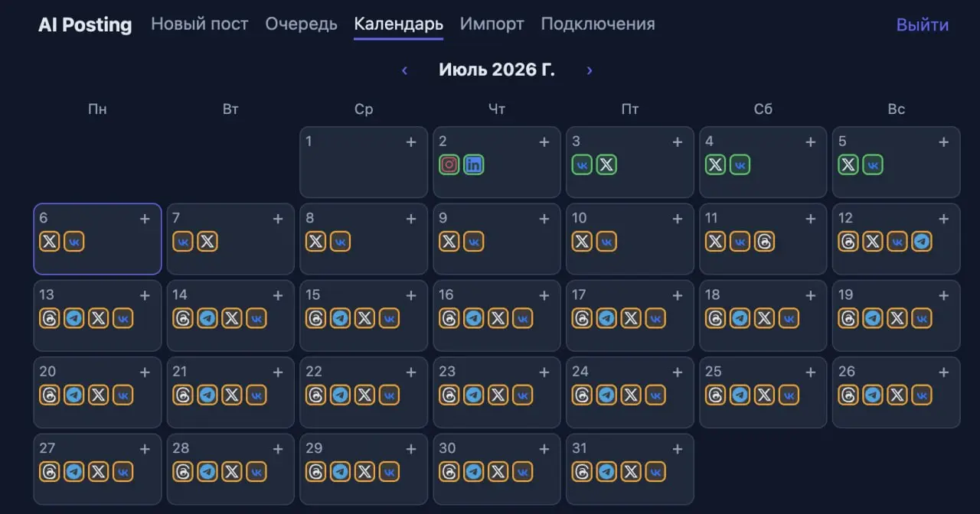Open X post icon on July 10
The height and width of the screenshot is (514, 980).
click(x=583, y=242)
